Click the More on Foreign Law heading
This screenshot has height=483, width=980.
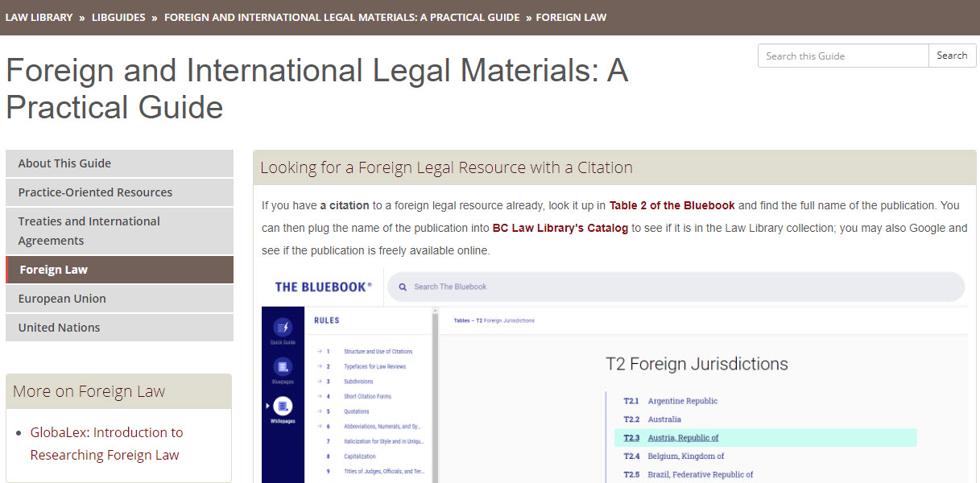coord(89,391)
